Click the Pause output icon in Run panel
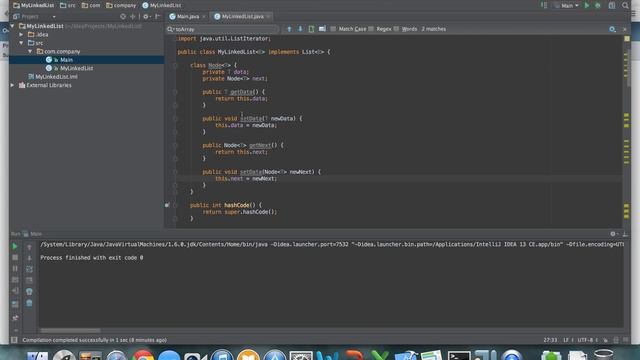This screenshot has height=360, width=640. pos(15,269)
